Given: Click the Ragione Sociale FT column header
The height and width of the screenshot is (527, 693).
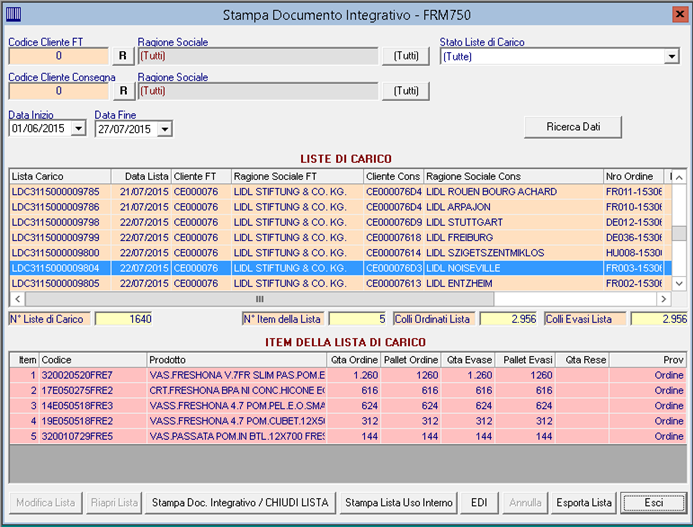Looking at the screenshot, I should pyautogui.click(x=297, y=176).
